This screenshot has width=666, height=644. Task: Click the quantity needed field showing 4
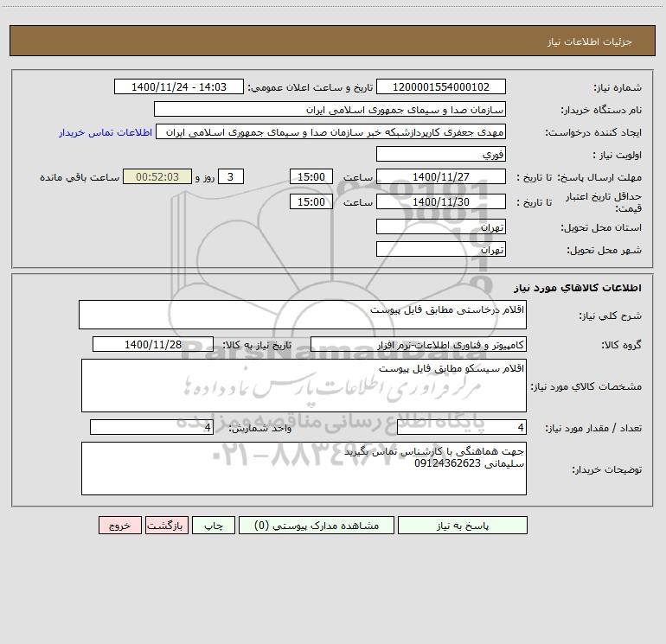(x=462, y=428)
